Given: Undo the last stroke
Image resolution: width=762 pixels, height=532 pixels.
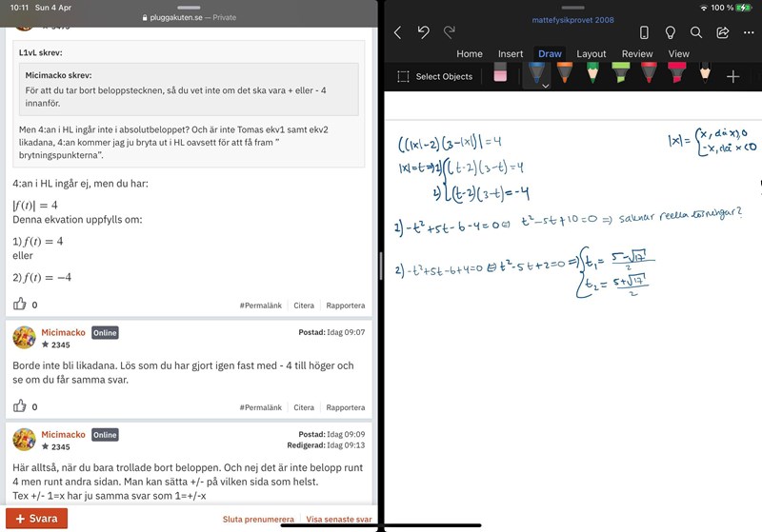Looking at the screenshot, I should pyautogui.click(x=424, y=32).
